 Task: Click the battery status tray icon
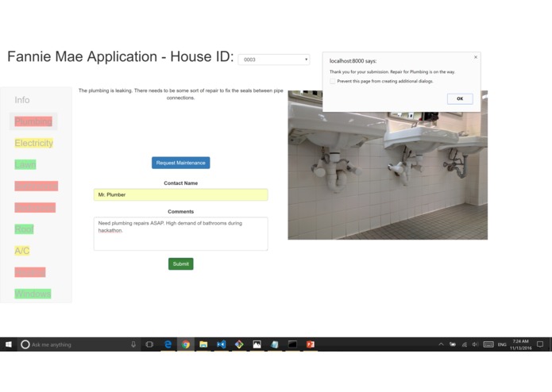tap(453, 344)
